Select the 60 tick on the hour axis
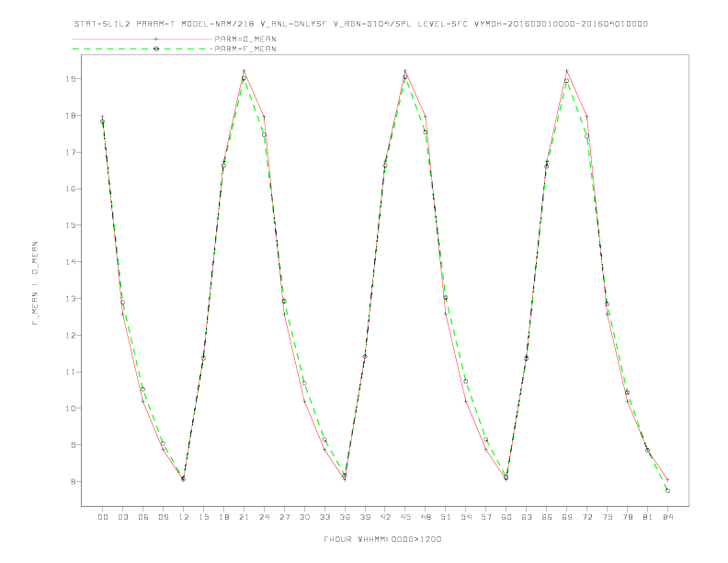The width and height of the screenshot is (728, 563). click(506, 517)
